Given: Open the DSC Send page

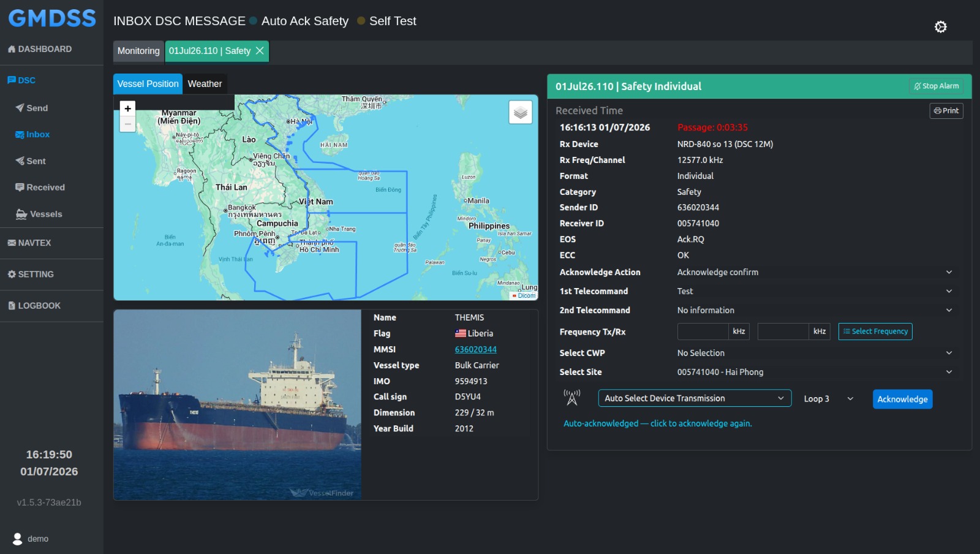Looking at the screenshot, I should pyautogui.click(x=32, y=108).
